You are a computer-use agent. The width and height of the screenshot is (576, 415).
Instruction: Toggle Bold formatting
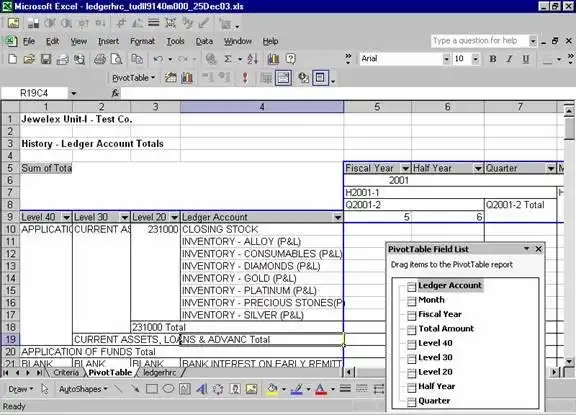[493, 59]
